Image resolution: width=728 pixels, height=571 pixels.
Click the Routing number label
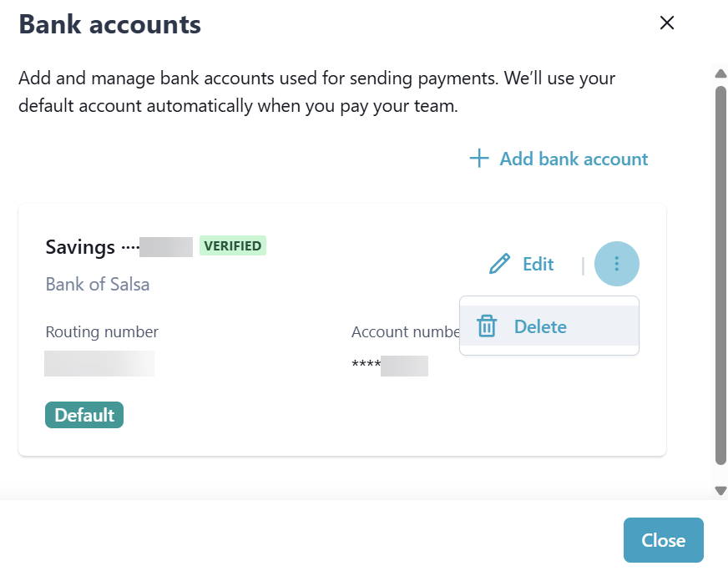pyautogui.click(x=102, y=331)
